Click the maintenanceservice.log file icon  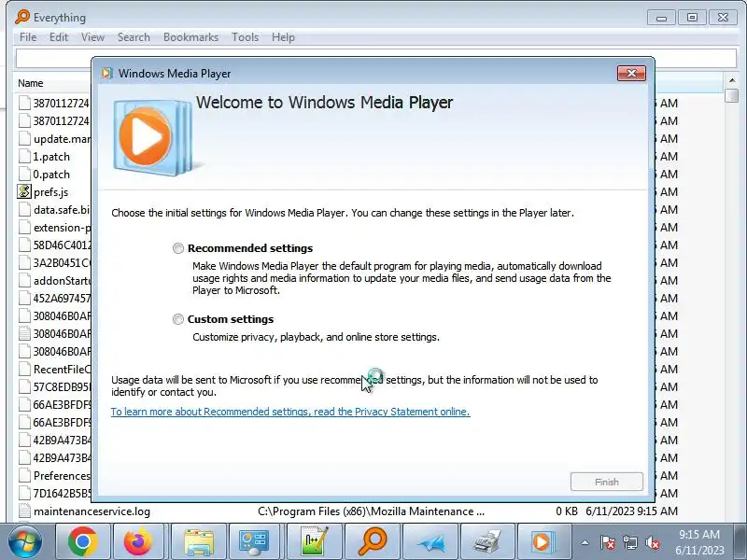[24, 511]
